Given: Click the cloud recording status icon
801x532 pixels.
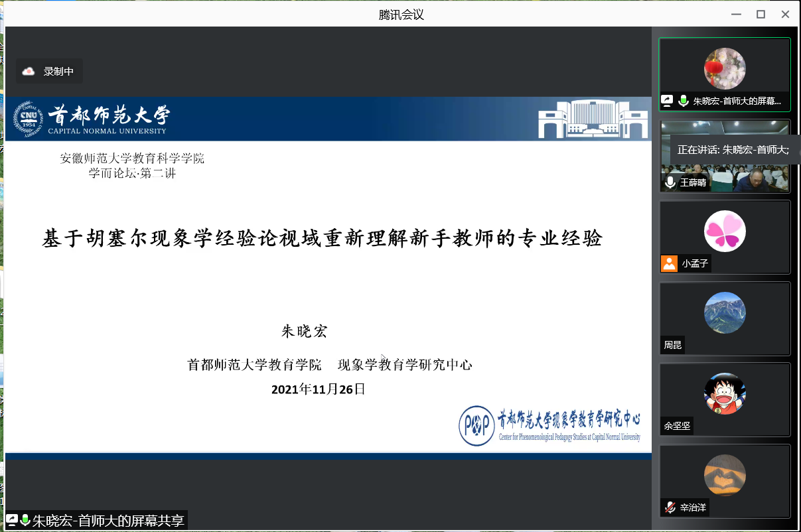Looking at the screenshot, I should (29, 72).
